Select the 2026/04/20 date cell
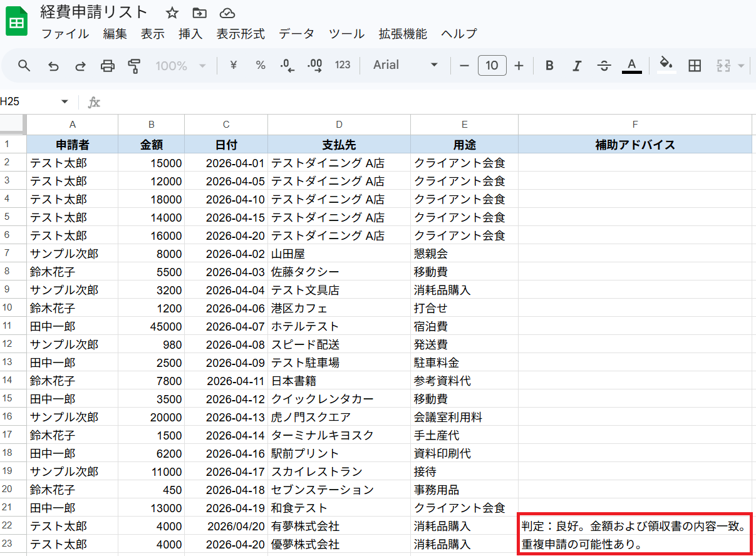The height and width of the screenshot is (556, 756). tap(226, 526)
